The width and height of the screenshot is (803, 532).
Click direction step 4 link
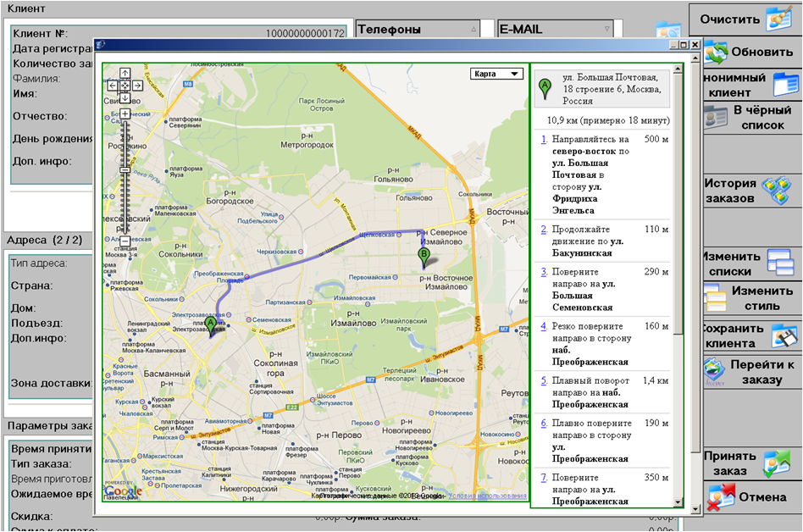pos(544,325)
